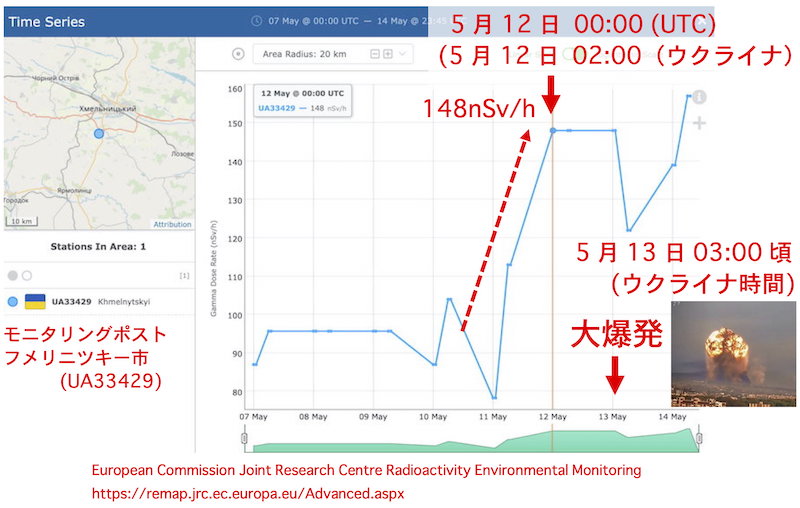Image resolution: width=800 pixels, height=508 pixels.
Task: Click the left handle of the range slider
Action: pyautogui.click(x=244, y=438)
